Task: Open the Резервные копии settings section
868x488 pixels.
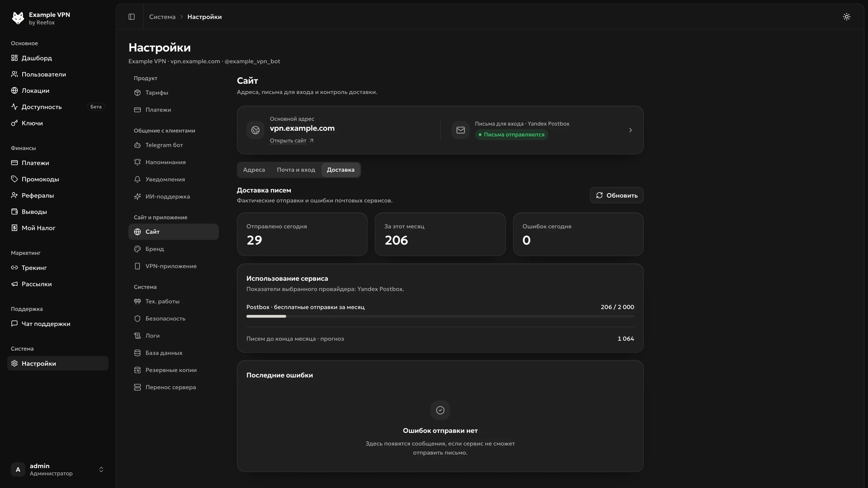Action: coord(174,370)
